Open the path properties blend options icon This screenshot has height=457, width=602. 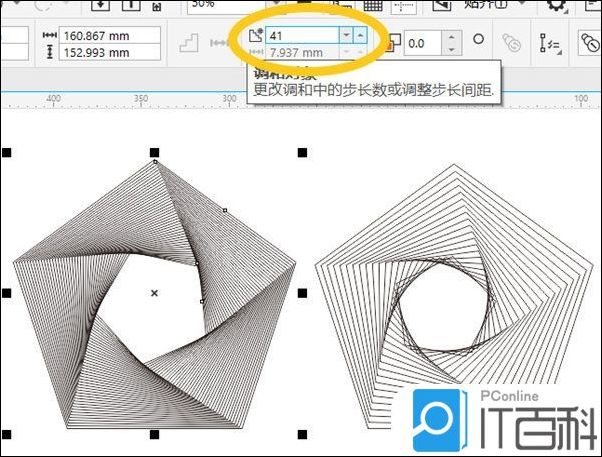(550, 43)
